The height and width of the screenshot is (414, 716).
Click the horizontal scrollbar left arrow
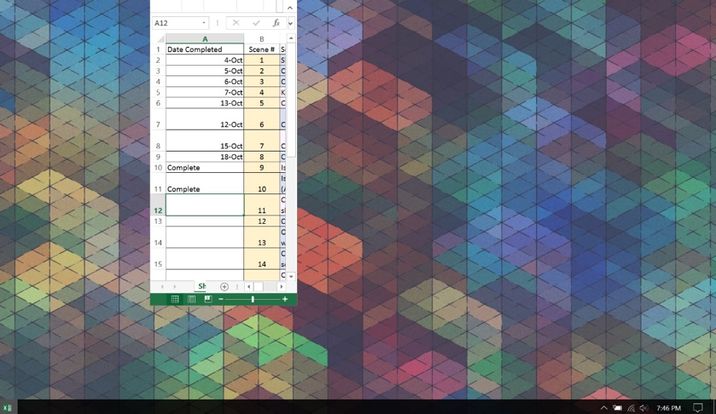coord(249,287)
